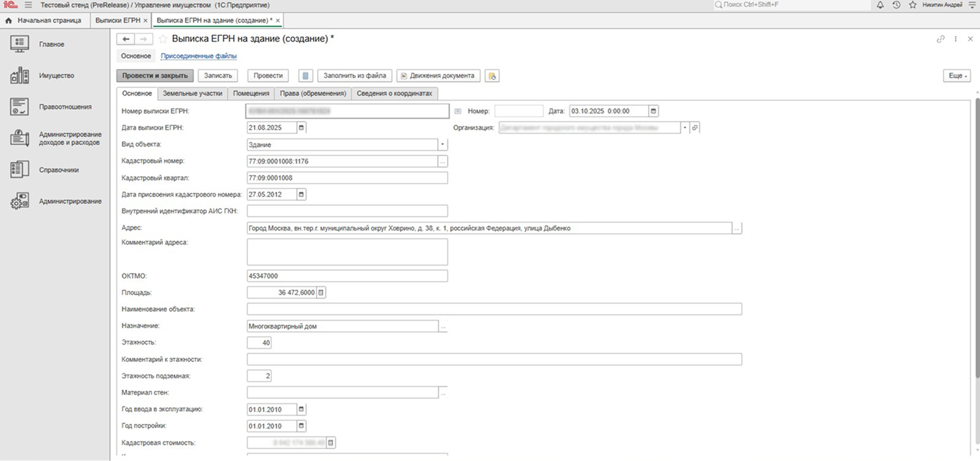This screenshot has height=461, width=980.
Task: Expand the Организация dropdown arrow
Action: [x=685, y=128]
